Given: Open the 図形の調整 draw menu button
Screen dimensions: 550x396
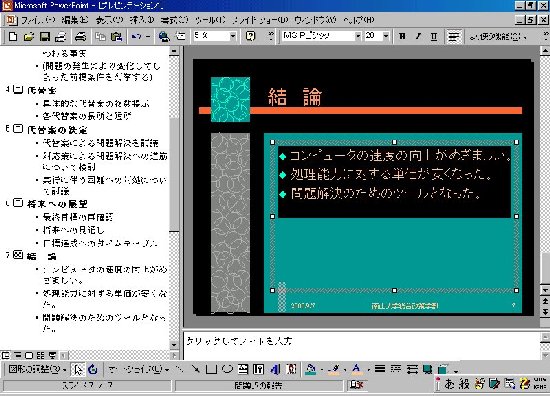Looking at the screenshot, I should [x=37, y=369].
